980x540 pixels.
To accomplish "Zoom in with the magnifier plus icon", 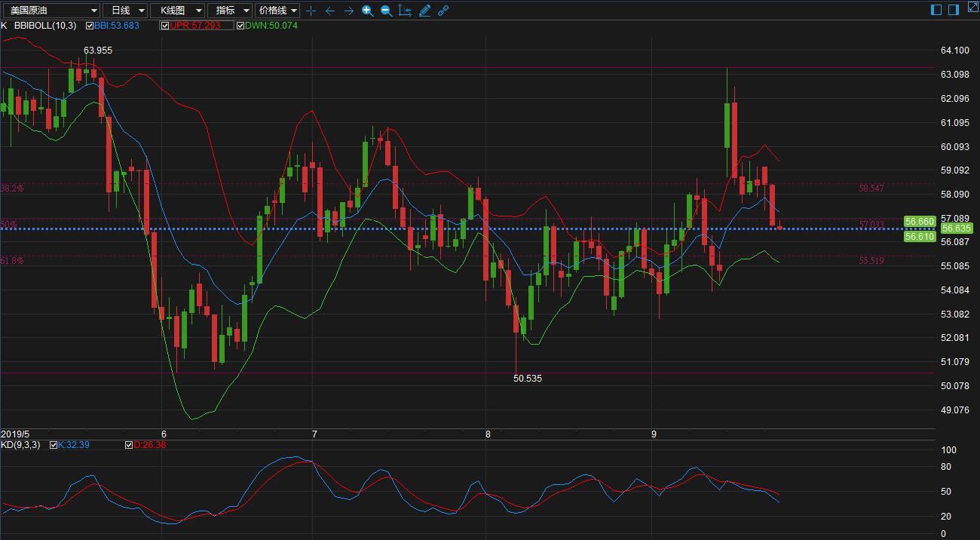I will tap(367, 11).
